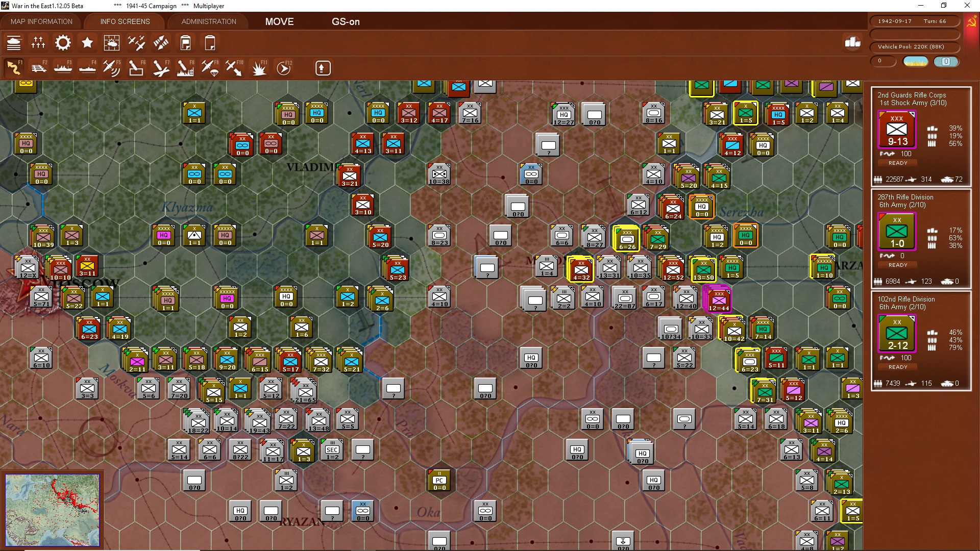
Task: Select the F6 bomb unit mode
Action: pos(136,68)
